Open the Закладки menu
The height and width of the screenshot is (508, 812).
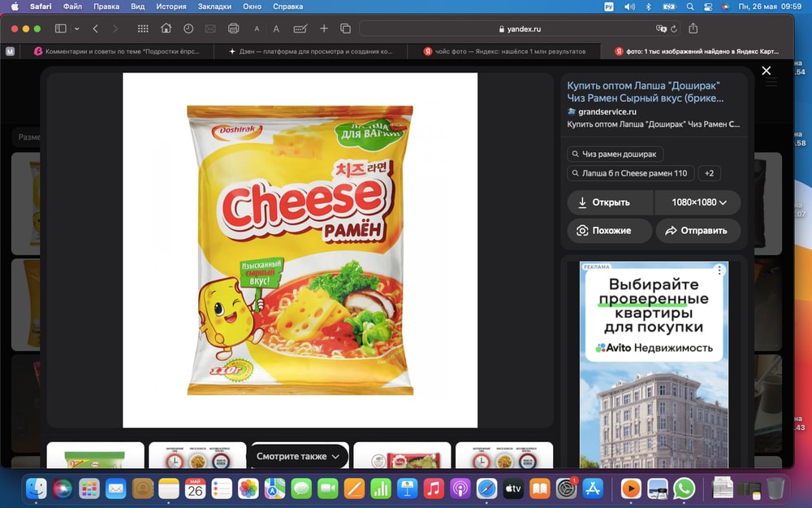point(214,7)
